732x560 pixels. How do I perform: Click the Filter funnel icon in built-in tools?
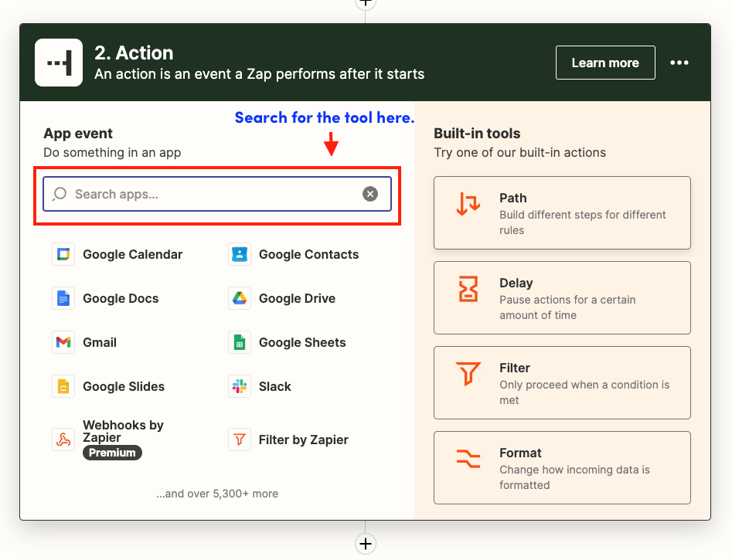point(468,374)
